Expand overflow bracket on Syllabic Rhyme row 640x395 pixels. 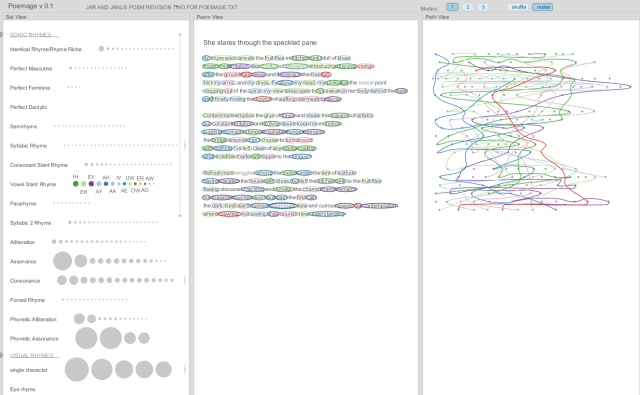tap(184, 145)
